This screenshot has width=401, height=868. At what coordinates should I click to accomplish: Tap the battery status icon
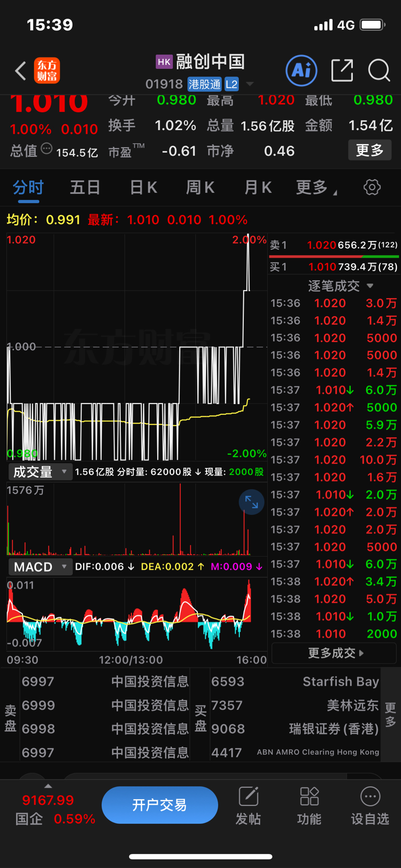pos(373,25)
